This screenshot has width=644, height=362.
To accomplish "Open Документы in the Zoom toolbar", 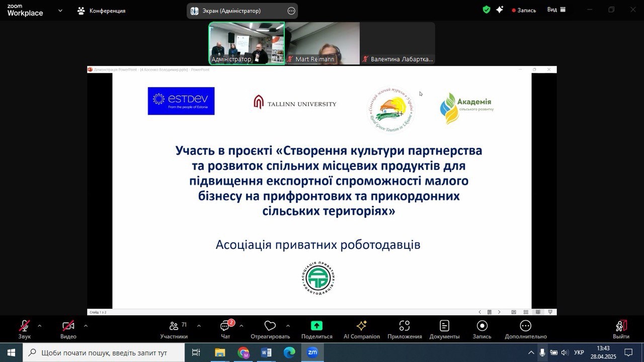I will [444, 329].
